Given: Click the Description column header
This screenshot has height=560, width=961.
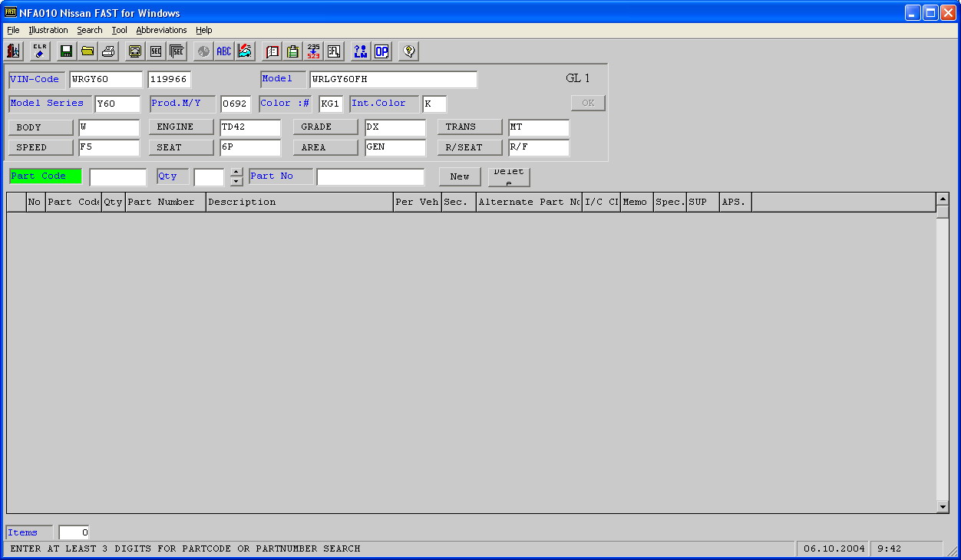Looking at the screenshot, I should point(299,203).
